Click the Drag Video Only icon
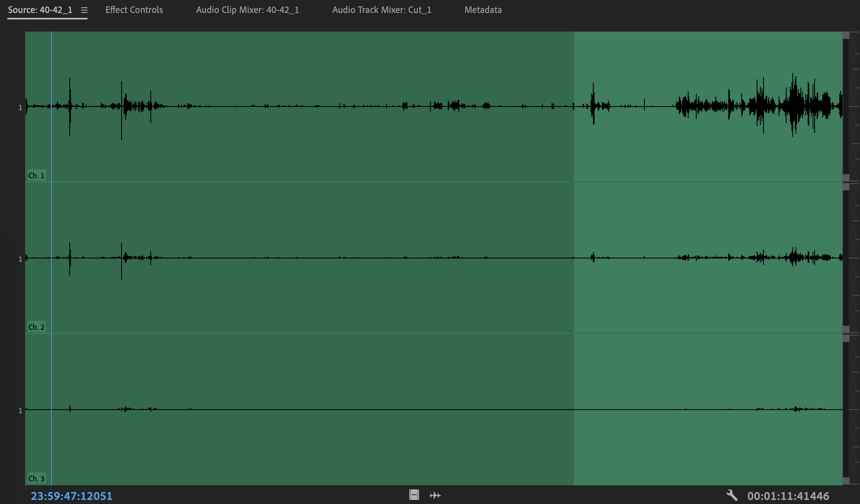The height and width of the screenshot is (504, 860). [414, 495]
